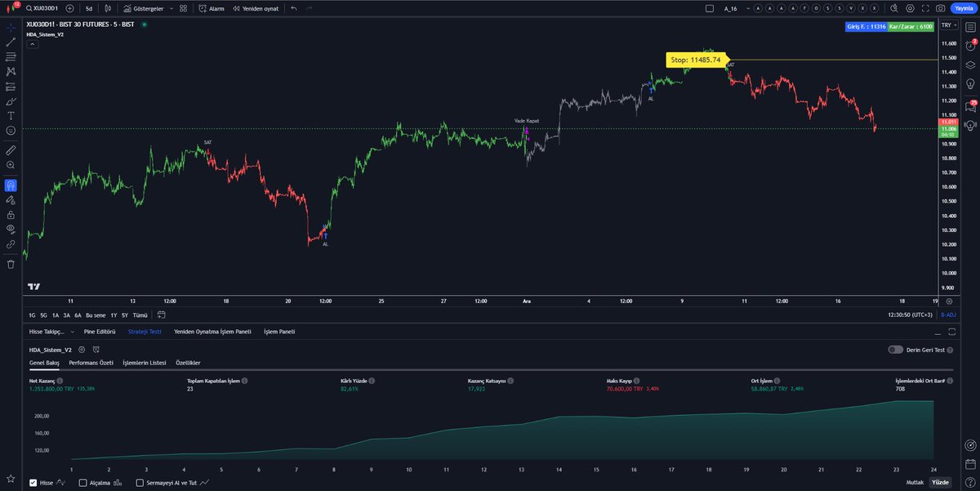Select the text annotation tool
Viewport: 980px width, 491px height.
pyautogui.click(x=11, y=116)
